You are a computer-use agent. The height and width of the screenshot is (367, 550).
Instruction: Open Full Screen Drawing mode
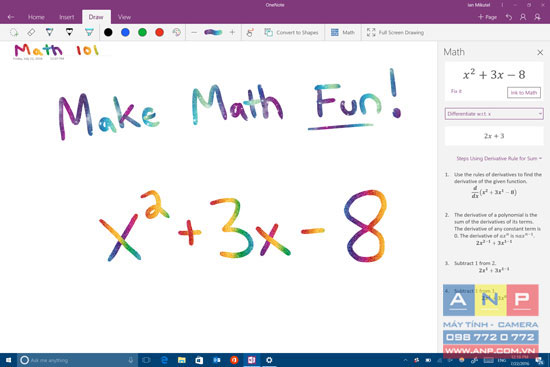pyautogui.click(x=395, y=33)
